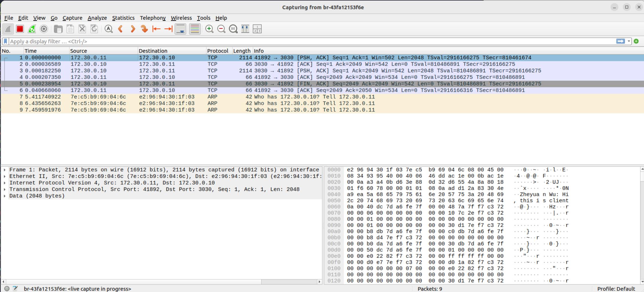Expand the Data (2048 bytes) row
The width and height of the screenshot is (644, 292).
[x=5, y=196]
